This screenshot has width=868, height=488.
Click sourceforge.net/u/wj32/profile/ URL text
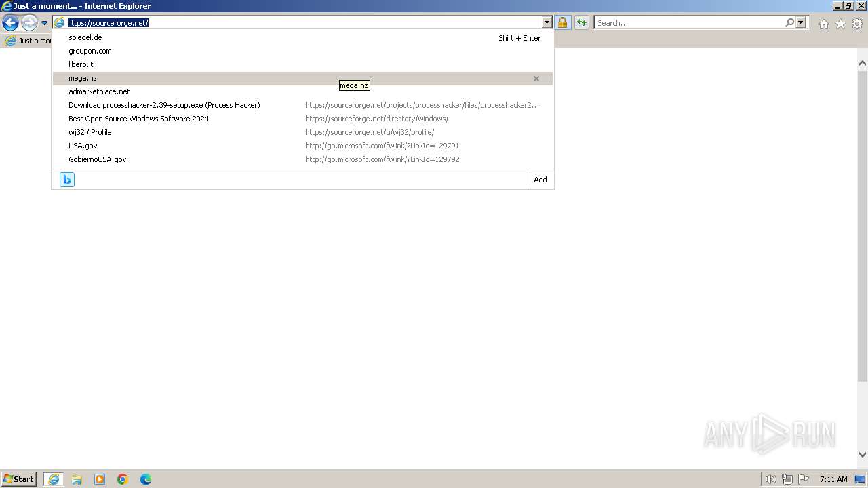click(370, 132)
